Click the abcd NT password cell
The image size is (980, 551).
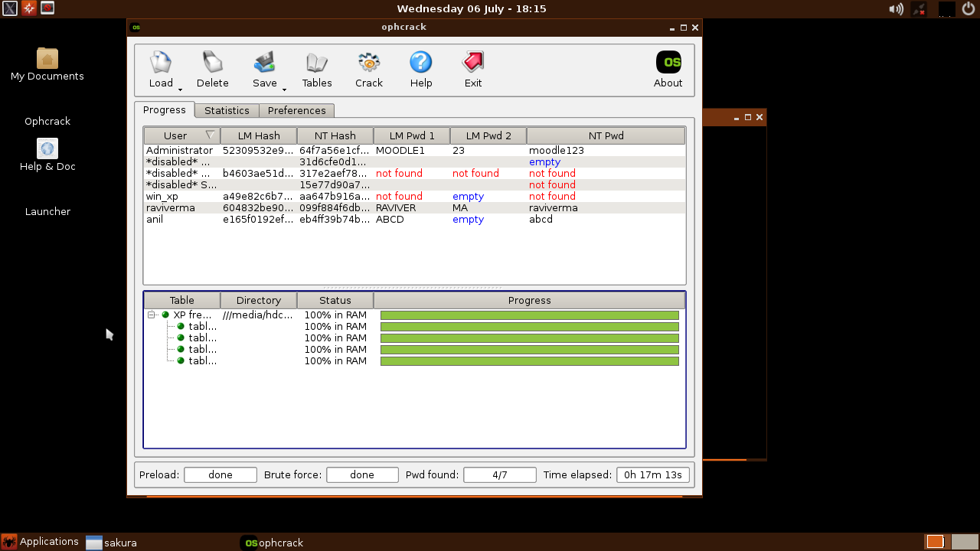pos(541,220)
